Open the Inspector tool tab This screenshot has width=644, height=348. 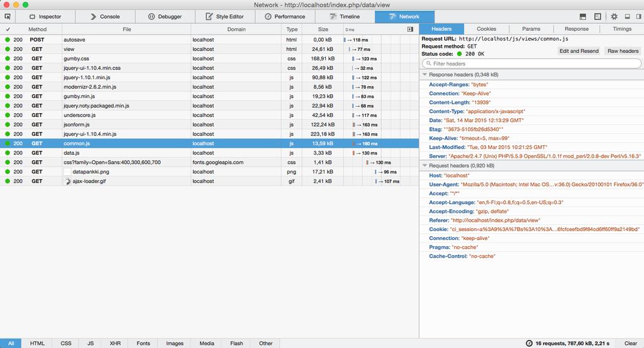(x=45, y=16)
